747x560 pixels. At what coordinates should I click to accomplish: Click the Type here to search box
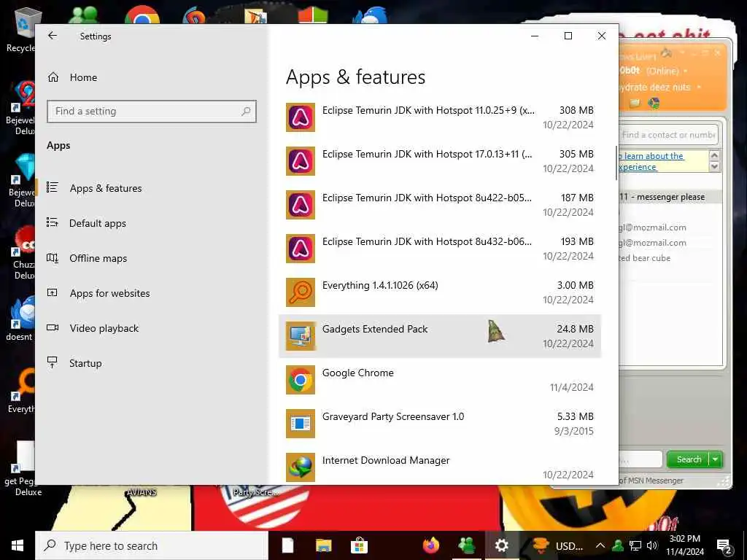[x=152, y=545]
